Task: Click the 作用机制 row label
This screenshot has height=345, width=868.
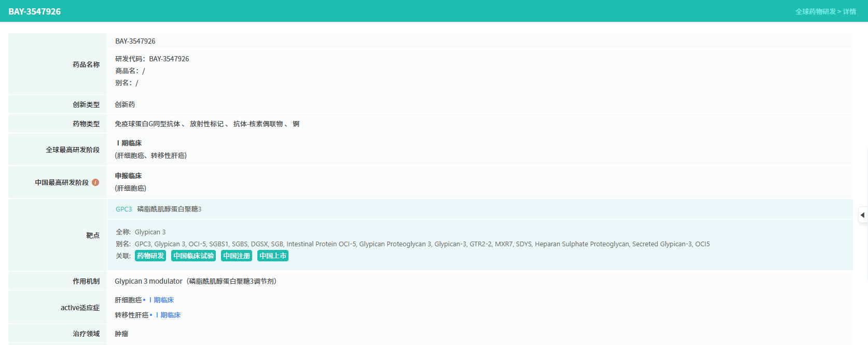Action: 86,281
